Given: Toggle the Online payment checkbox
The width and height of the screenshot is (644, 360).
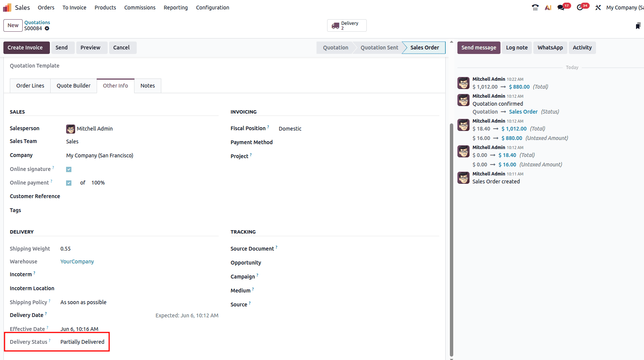Looking at the screenshot, I should click(69, 183).
